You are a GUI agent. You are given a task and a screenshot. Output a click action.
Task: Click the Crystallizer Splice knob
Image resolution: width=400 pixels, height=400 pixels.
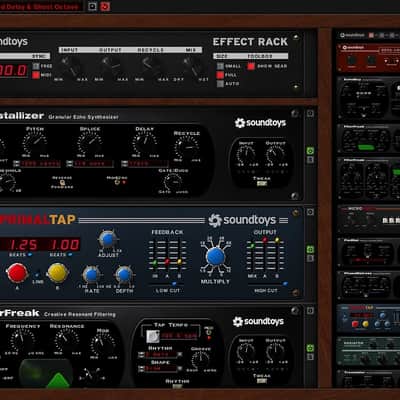pyautogui.click(x=90, y=143)
